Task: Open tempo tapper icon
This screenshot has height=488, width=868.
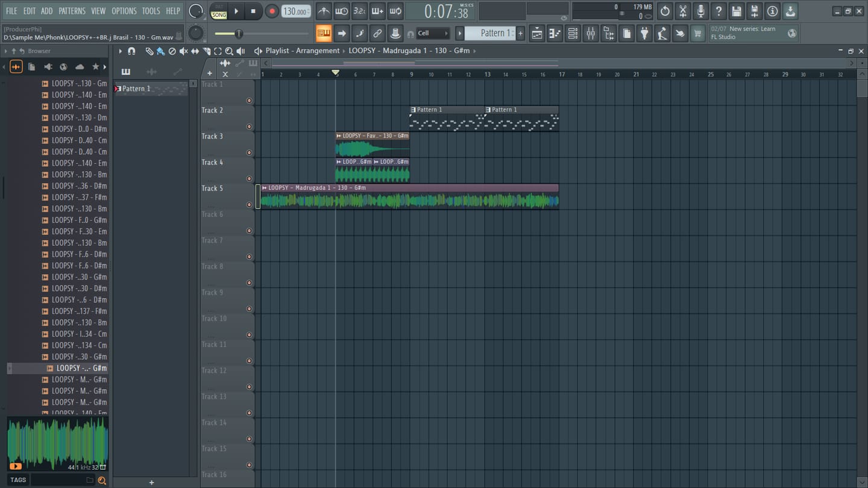Action: tap(662, 33)
